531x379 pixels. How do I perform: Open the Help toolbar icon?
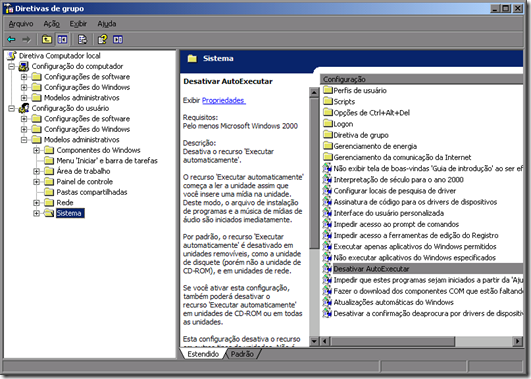click(102, 40)
